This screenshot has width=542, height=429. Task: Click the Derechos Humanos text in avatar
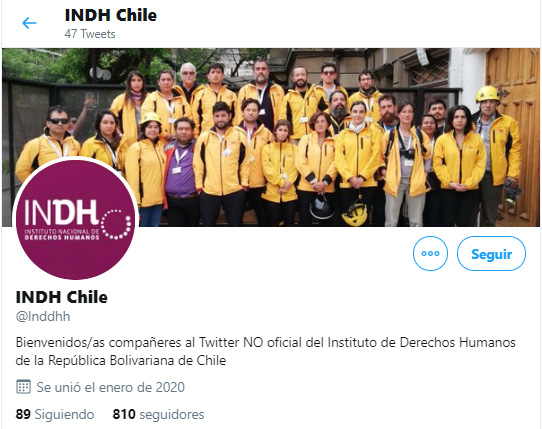point(62,238)
